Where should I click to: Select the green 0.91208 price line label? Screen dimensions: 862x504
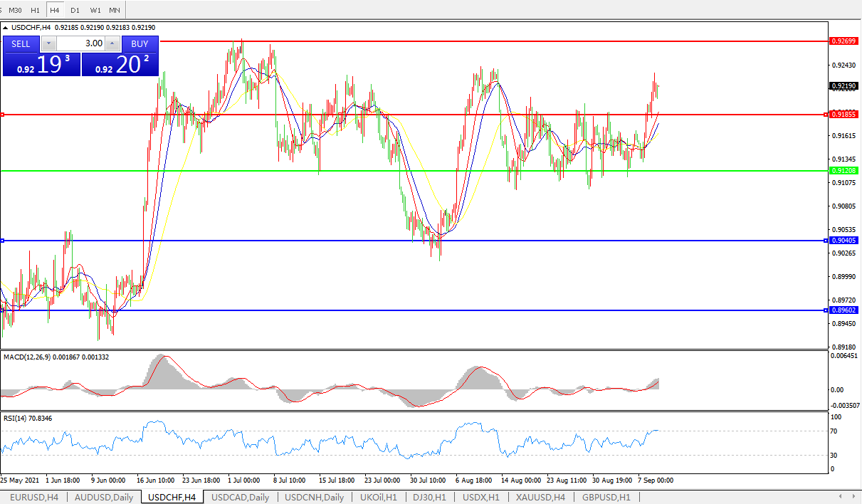pyautogui.click(x=843, y=171)
